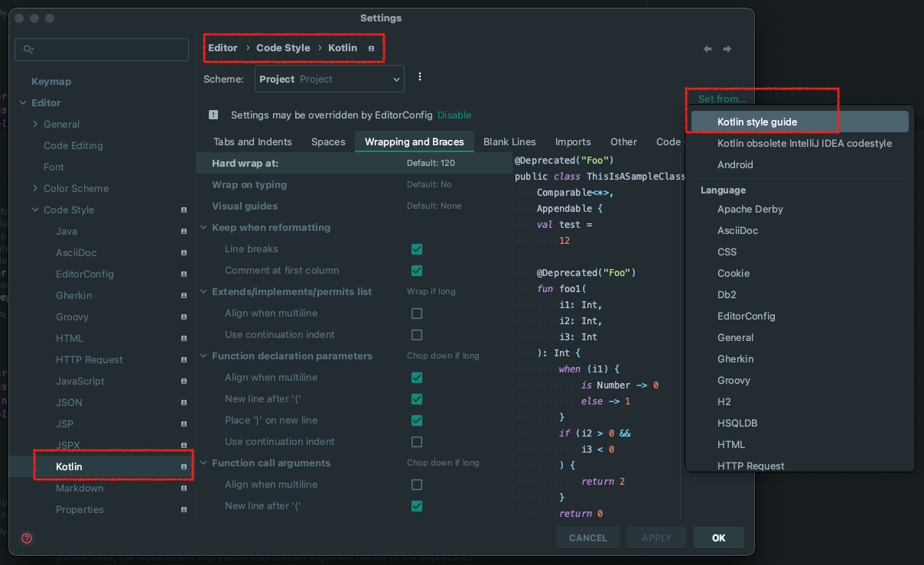Viewport: 924px width, 565px height.
Task: Click Disable EditorConfig link
Action: (x=454, y=115)
